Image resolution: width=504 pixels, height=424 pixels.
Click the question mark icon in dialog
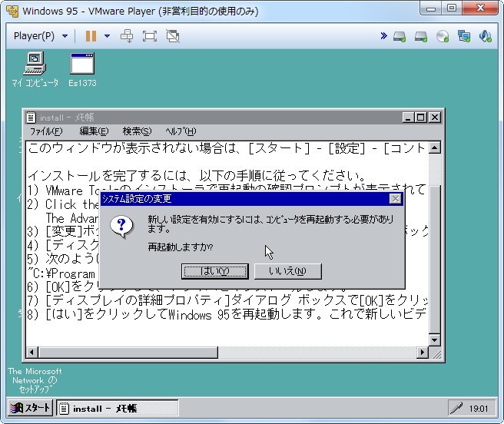pyautogui.click(x=121, y=227)
